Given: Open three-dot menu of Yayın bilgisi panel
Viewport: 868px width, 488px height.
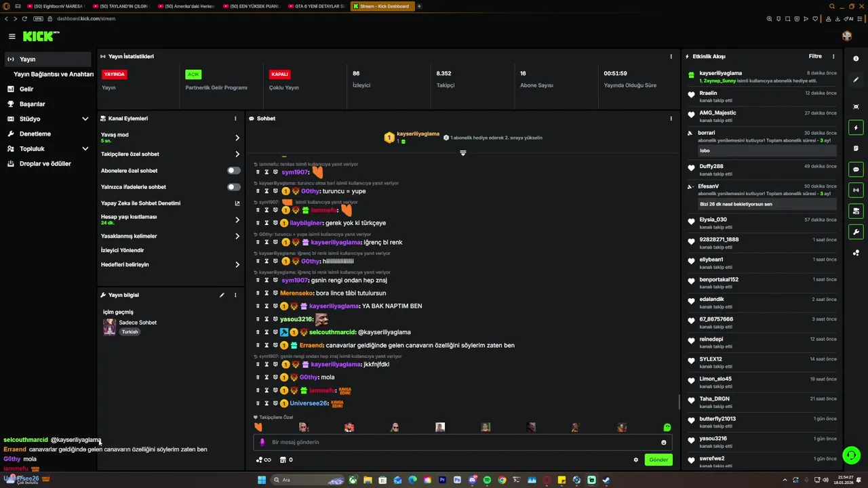Looking at the screenshot, I should [235, 296].
